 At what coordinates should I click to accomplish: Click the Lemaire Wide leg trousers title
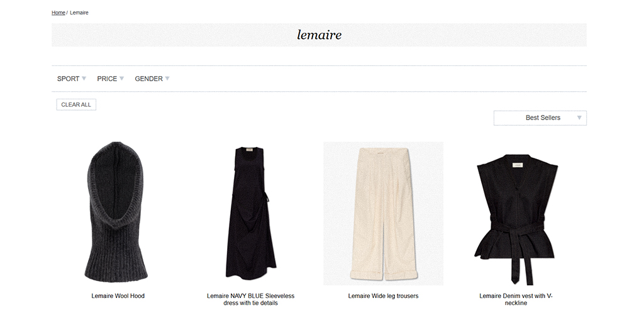pyautogui.click(x=383, y=296)
